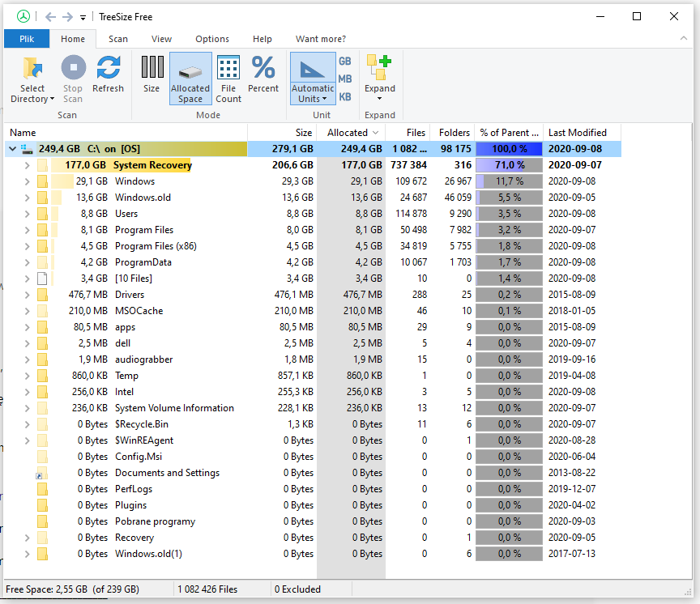
Task: Switch to Percent mode
Action: [x=263, y=74]
